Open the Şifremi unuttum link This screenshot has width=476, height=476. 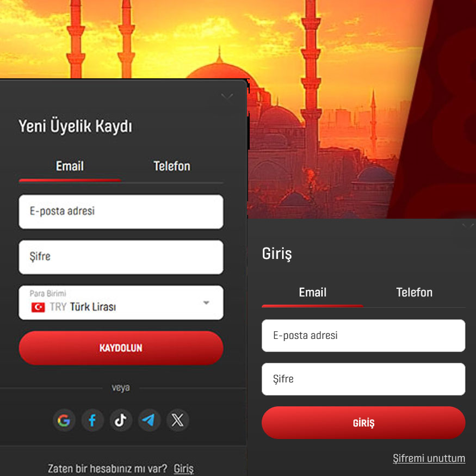429,459
